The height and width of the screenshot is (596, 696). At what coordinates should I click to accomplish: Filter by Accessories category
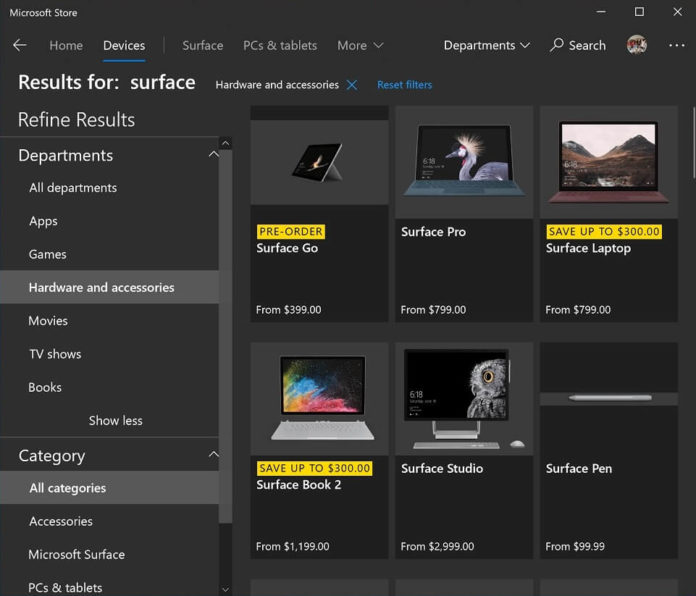pos(109,521)
